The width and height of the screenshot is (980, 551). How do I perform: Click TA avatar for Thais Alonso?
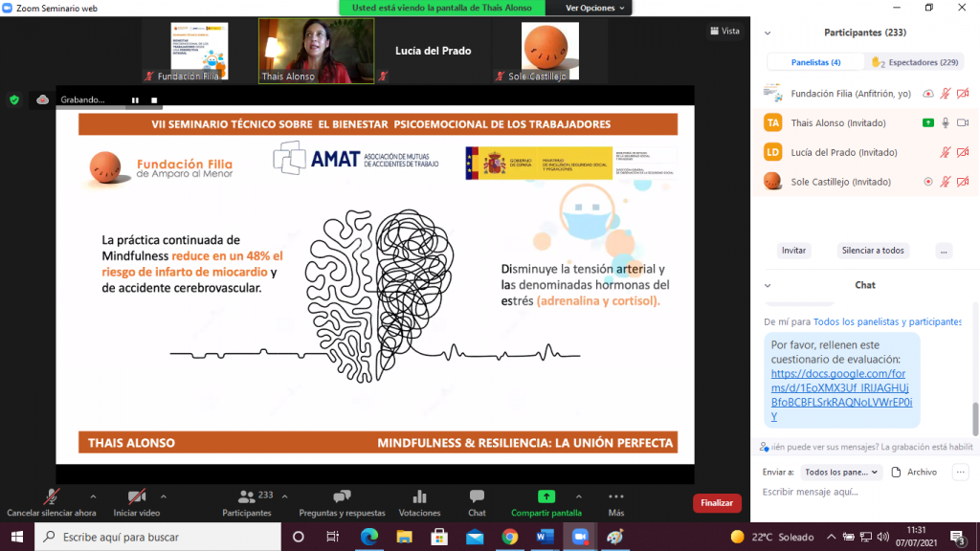773,123
